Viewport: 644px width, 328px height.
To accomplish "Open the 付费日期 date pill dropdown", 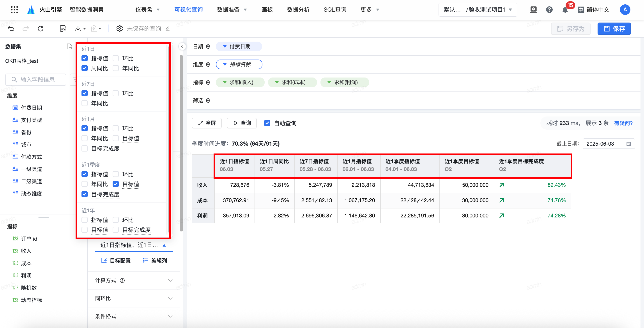I will [x=239, y=46].
